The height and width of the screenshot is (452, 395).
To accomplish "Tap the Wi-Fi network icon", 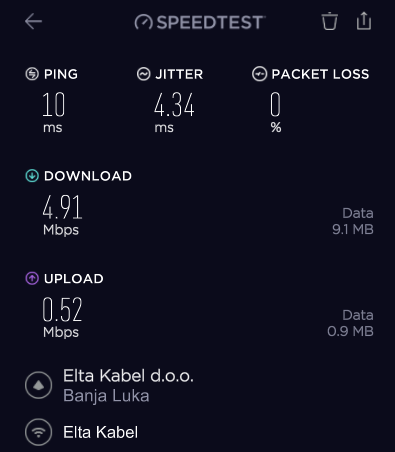I will pos(39,432).
